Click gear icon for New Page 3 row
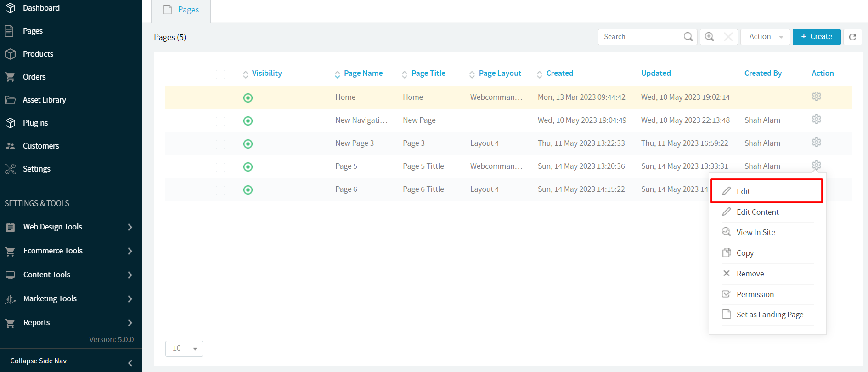 [816, 143]
